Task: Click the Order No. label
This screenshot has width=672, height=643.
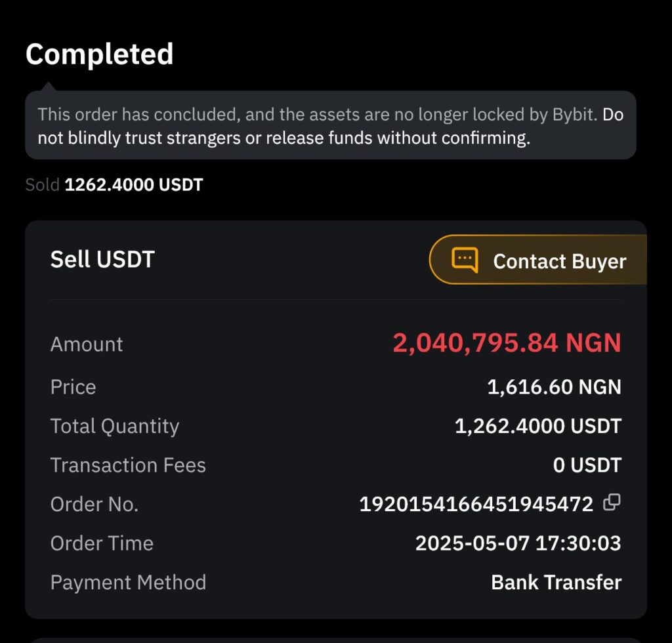Action: [x=94, y=504]
